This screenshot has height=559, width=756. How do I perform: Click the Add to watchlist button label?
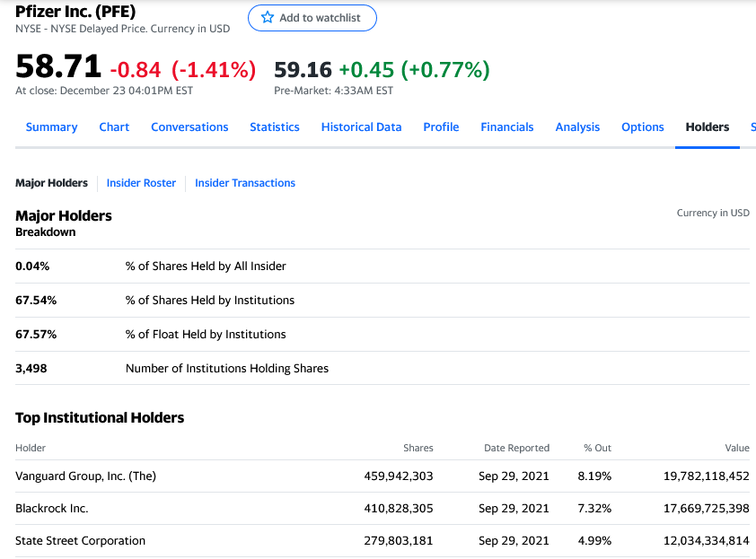pyautogui.click(x=321, y=18)
